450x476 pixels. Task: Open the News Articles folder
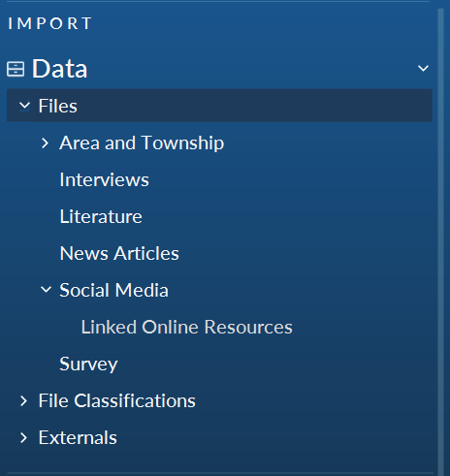119,253
